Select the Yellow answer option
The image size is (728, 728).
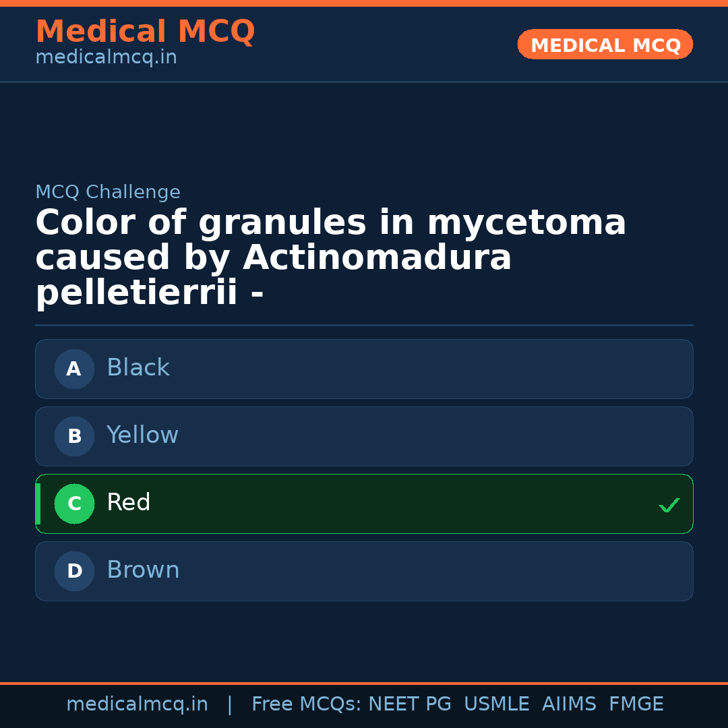coord(364,436)
